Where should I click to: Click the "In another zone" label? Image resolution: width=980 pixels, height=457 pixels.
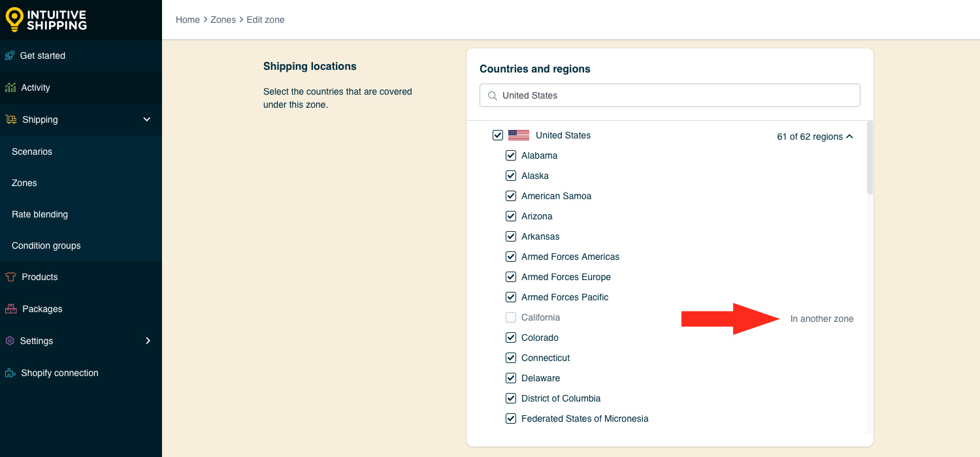point(822,319)
